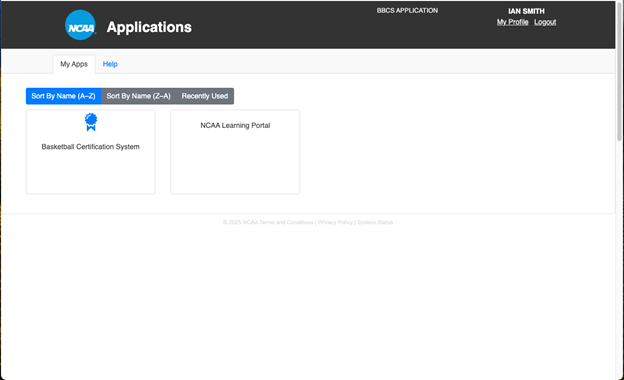The width and height of the screenshot is (624, 380).
Task: Show recently used apps
Action: point(205,96)
